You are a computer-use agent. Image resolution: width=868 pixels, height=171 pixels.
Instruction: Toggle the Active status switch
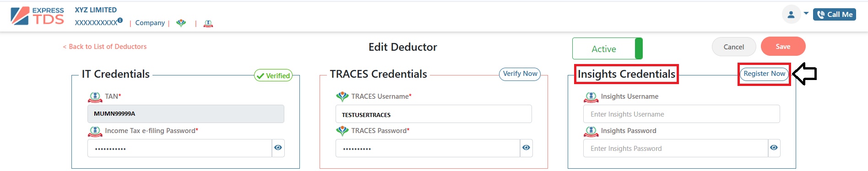coord(608,48)
